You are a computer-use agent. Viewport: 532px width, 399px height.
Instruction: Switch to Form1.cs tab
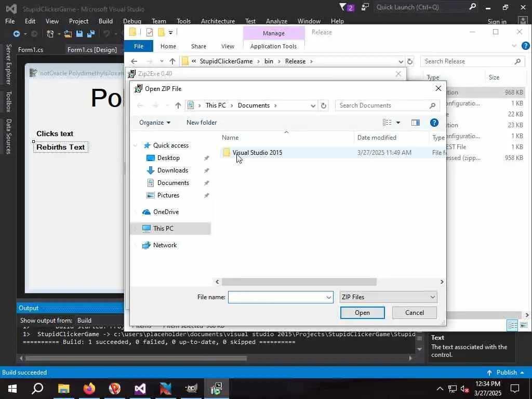(x=31, y=50)
